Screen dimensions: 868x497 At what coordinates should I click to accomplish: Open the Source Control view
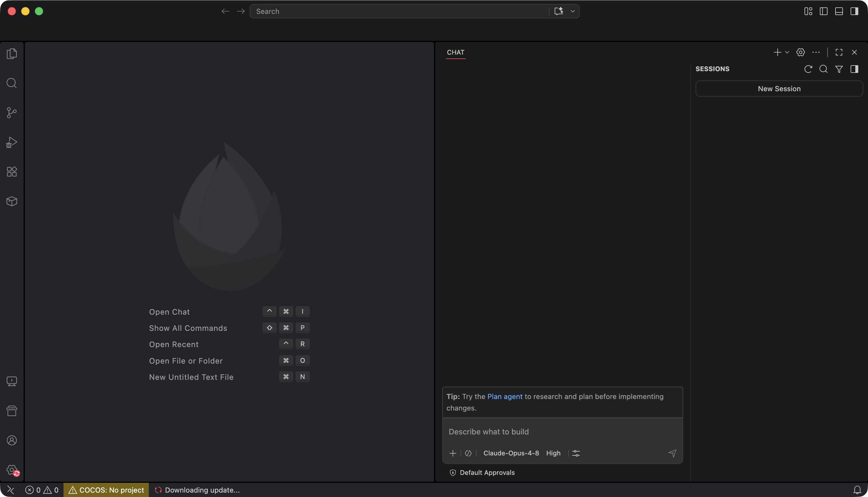[12, 113]
